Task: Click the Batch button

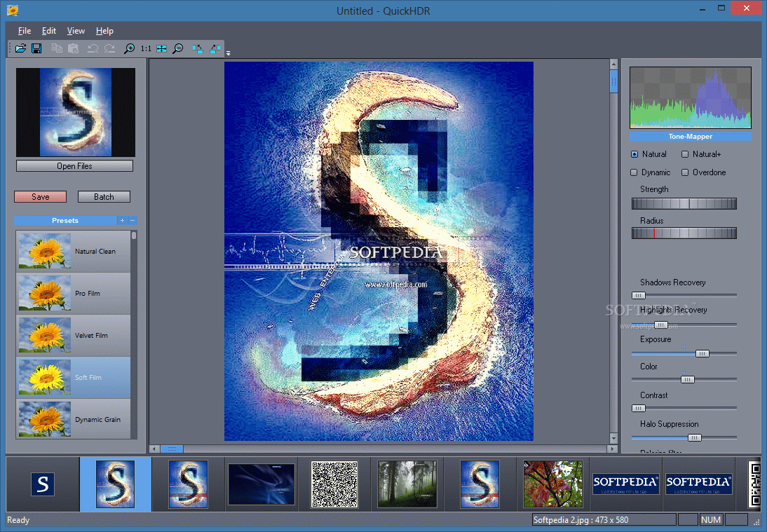Action: [104, 196]
